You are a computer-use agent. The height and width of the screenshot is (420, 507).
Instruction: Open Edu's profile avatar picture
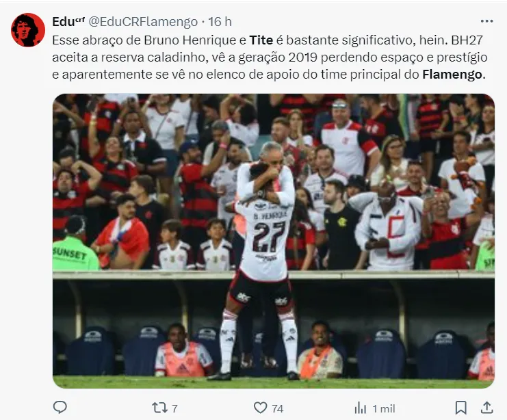tap(28, 30)
